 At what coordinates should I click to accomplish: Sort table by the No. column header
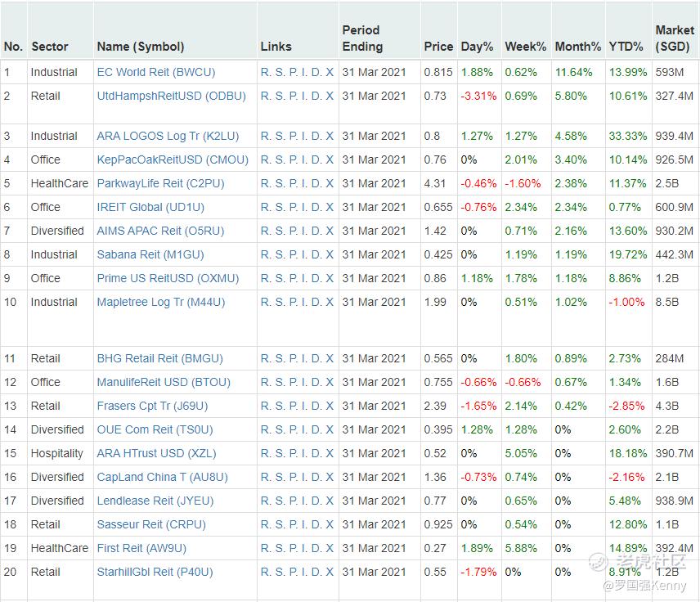point(13,47)
